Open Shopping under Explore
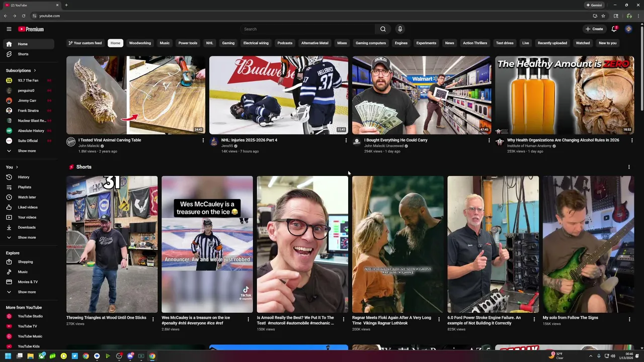The height and width of the screenshot is (362, 644). click(x=29, y=262)
